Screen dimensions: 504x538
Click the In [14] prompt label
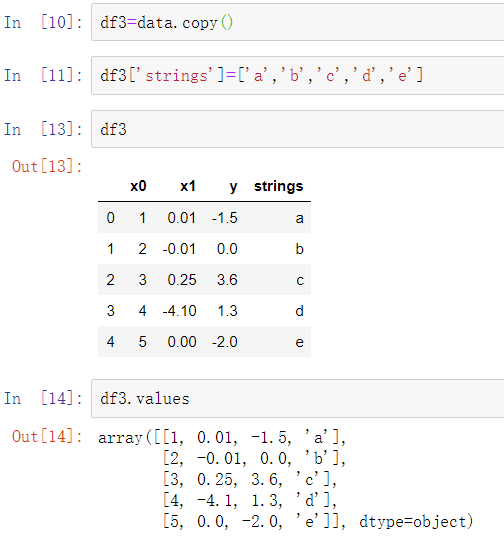43,399
